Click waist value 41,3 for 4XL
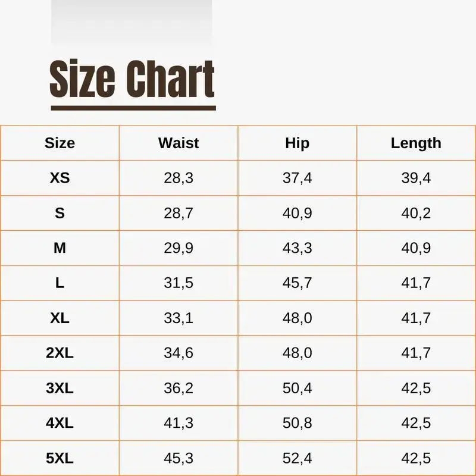 tap(178, 424)
